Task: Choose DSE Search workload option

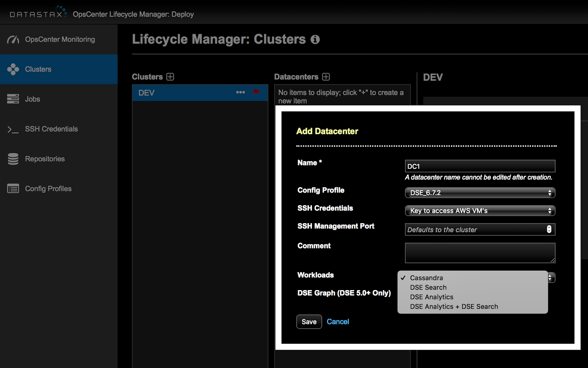Action: (473, 287)
